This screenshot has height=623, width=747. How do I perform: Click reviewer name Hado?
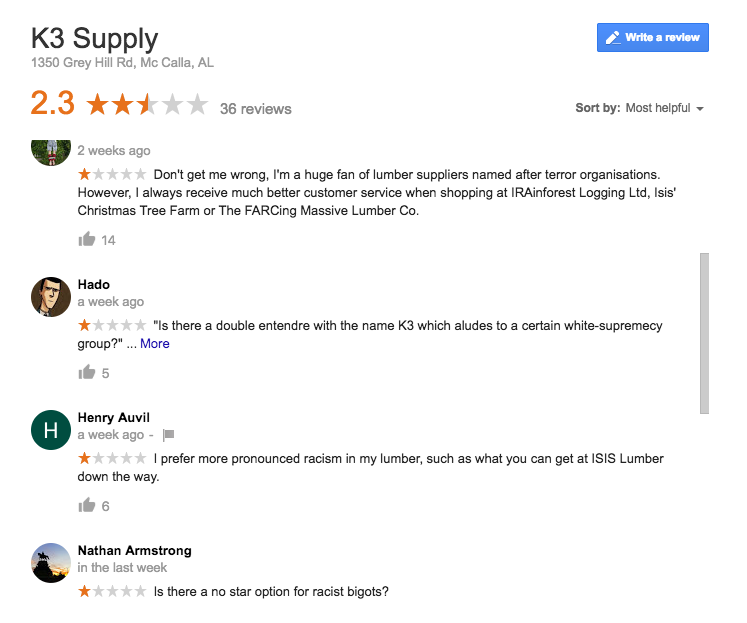click(94, 284)
